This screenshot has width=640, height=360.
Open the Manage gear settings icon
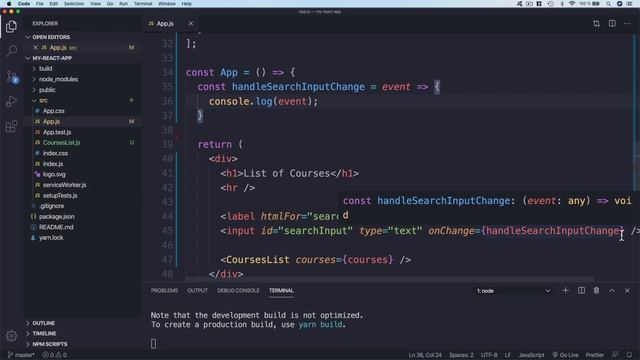click(11, 336)
